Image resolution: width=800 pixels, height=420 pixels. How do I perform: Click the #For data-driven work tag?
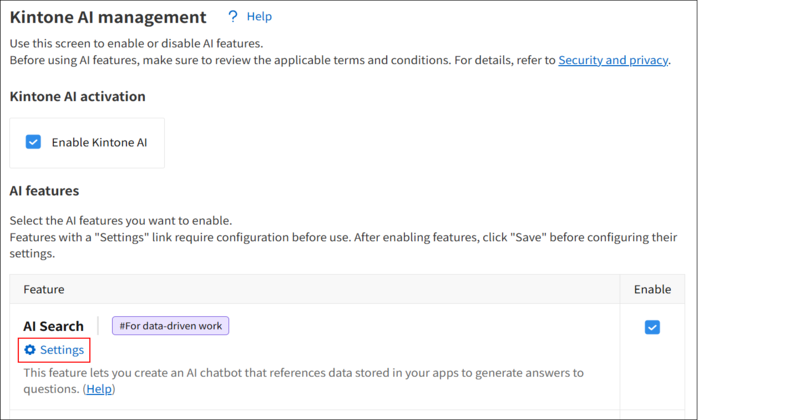170,326
